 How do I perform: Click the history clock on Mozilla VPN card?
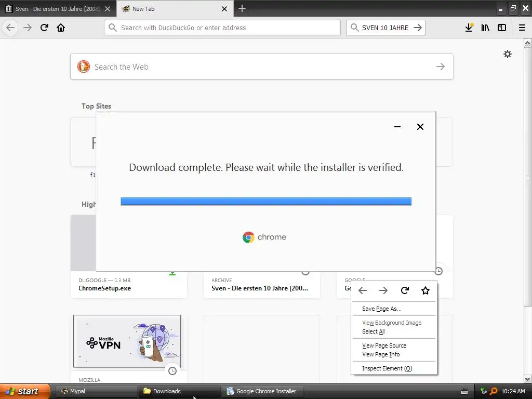(172, 370)
